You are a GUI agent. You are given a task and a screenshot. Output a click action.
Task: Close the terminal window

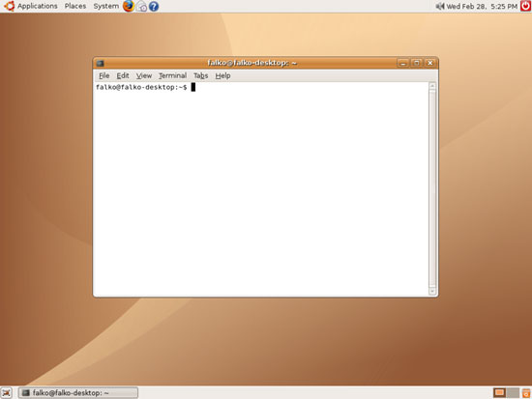(429, 63)
